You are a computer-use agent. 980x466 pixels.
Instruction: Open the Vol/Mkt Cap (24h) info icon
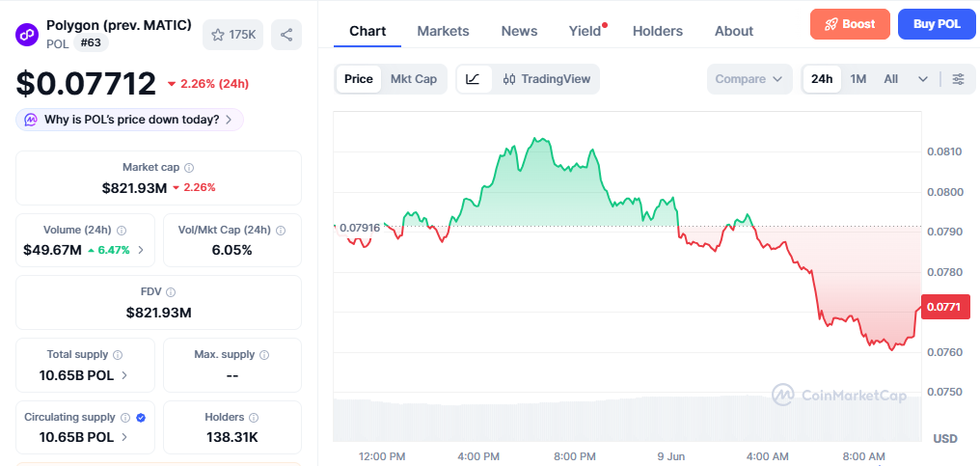(x=282, y=231)
